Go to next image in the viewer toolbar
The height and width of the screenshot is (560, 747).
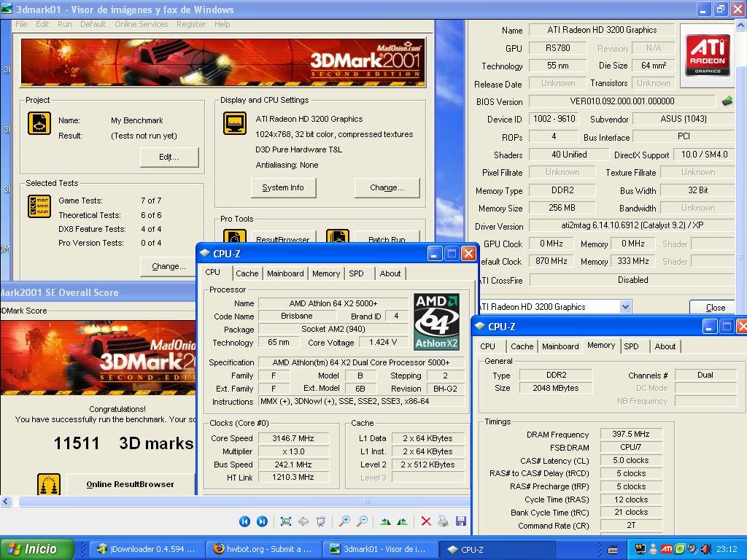[262, 521]
